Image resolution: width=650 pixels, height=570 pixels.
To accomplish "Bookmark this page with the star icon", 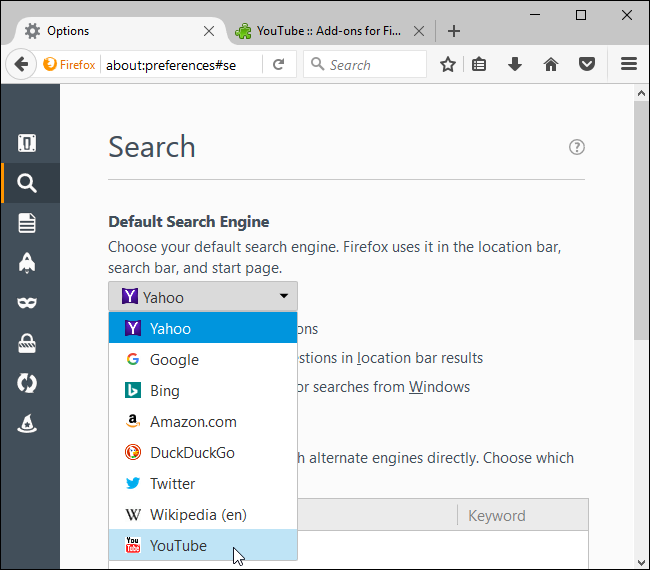I will tap(448, 64).
